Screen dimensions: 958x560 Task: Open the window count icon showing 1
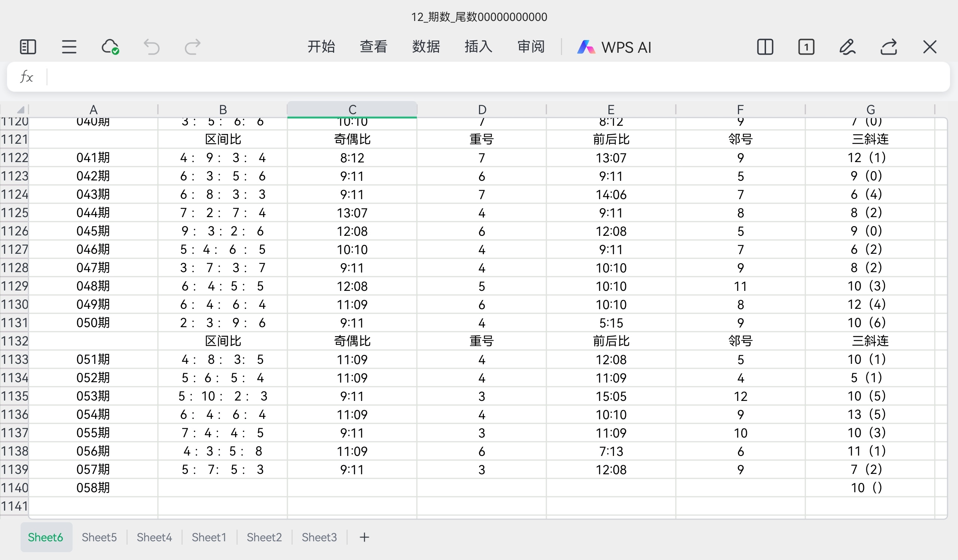pyautogui.click(x=806, y=47)
